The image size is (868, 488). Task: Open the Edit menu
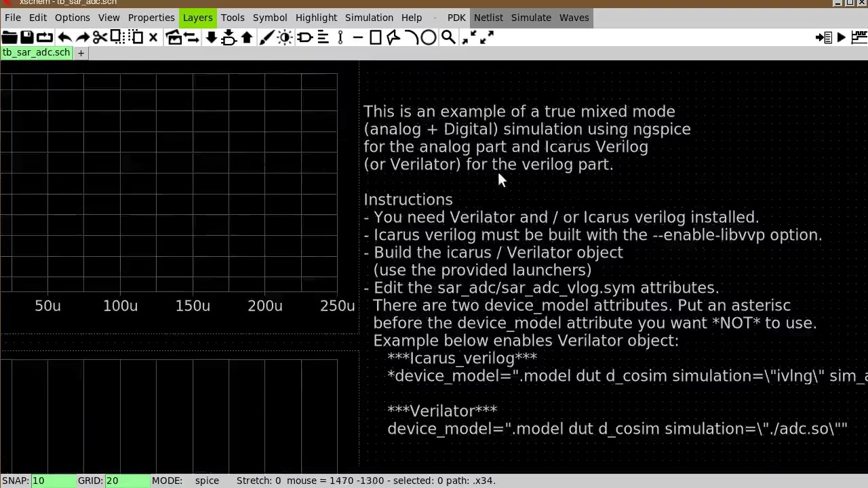[38, 17]
